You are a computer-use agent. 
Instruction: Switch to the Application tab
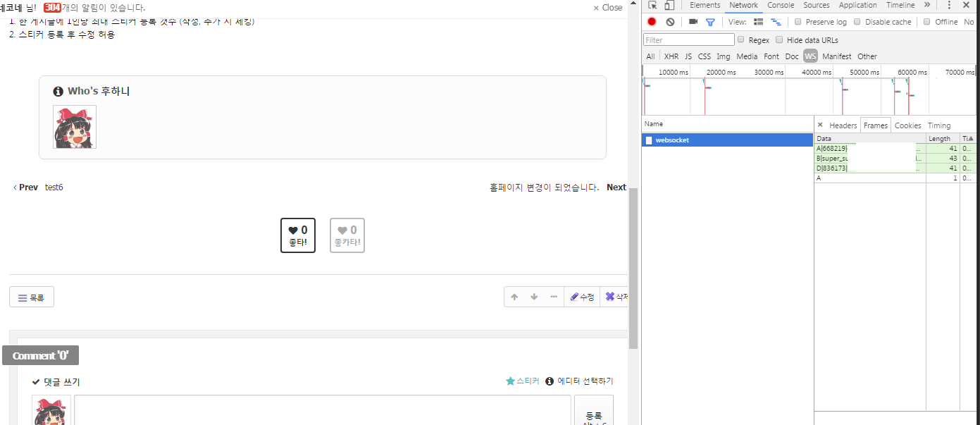click(858, 5)
